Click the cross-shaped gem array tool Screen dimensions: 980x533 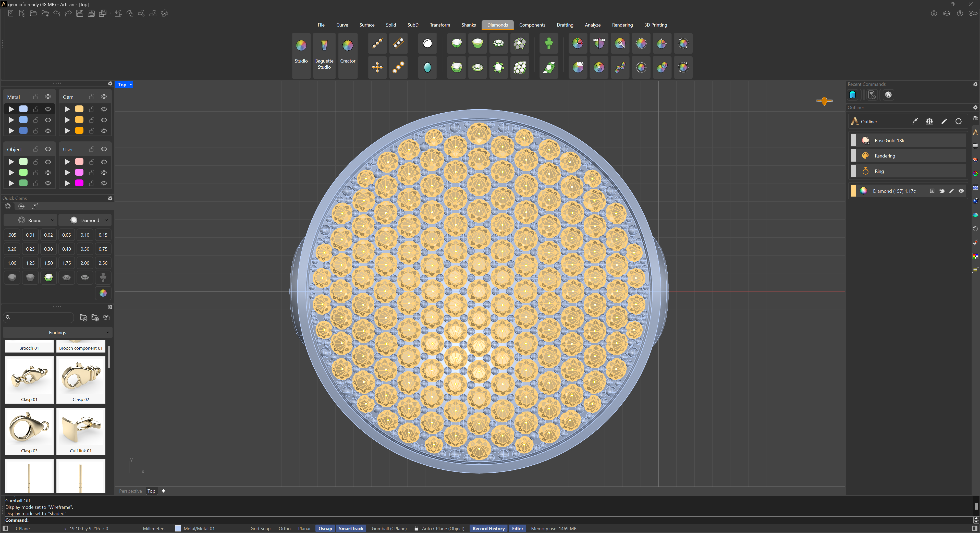pos(377,67)
